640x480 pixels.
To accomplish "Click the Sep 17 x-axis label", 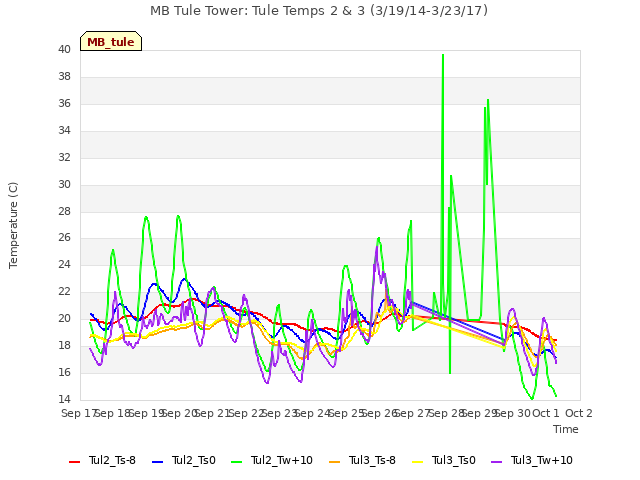I will [x=78, y=413].
